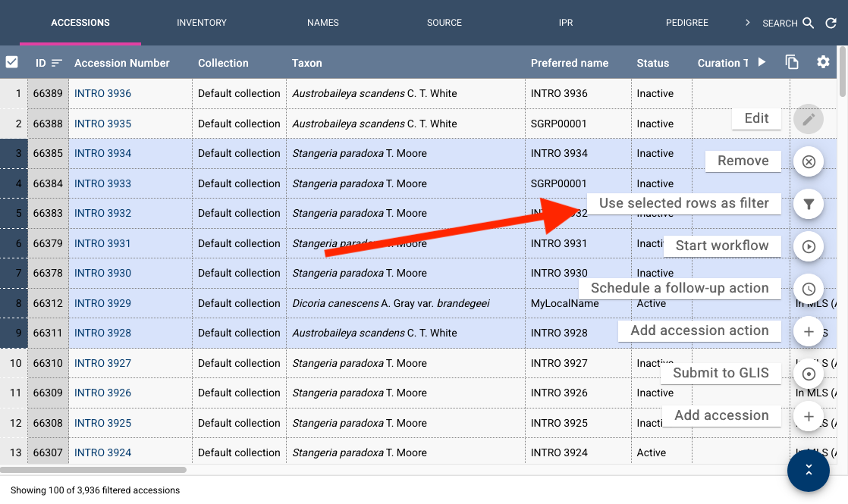Viewport: 848px width, 504px height.
Task: Open accession link INTRO 3934
Action: [x=102, y=153]
